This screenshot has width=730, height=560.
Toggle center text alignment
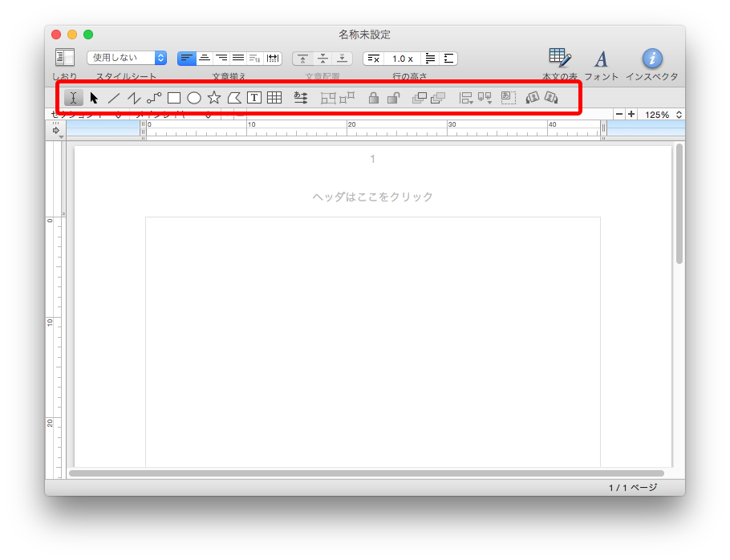(205, 58)
